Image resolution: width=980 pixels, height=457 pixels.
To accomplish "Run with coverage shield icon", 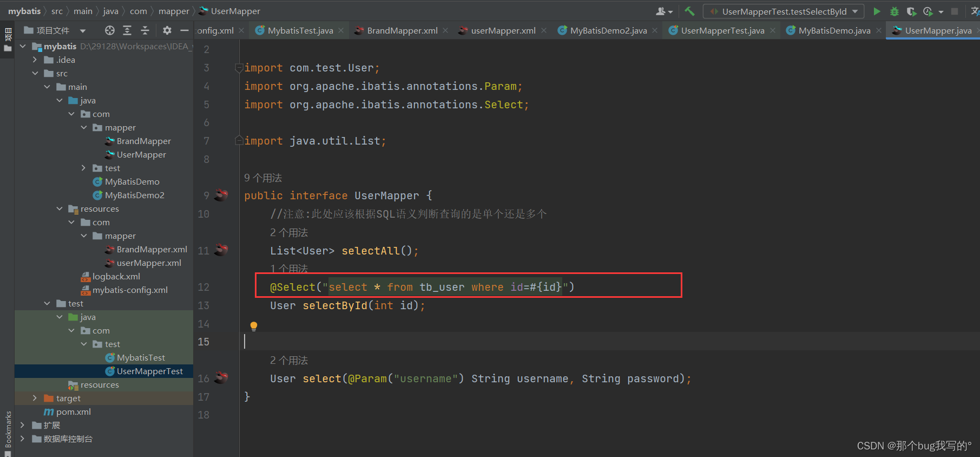I will pos(911,11).
